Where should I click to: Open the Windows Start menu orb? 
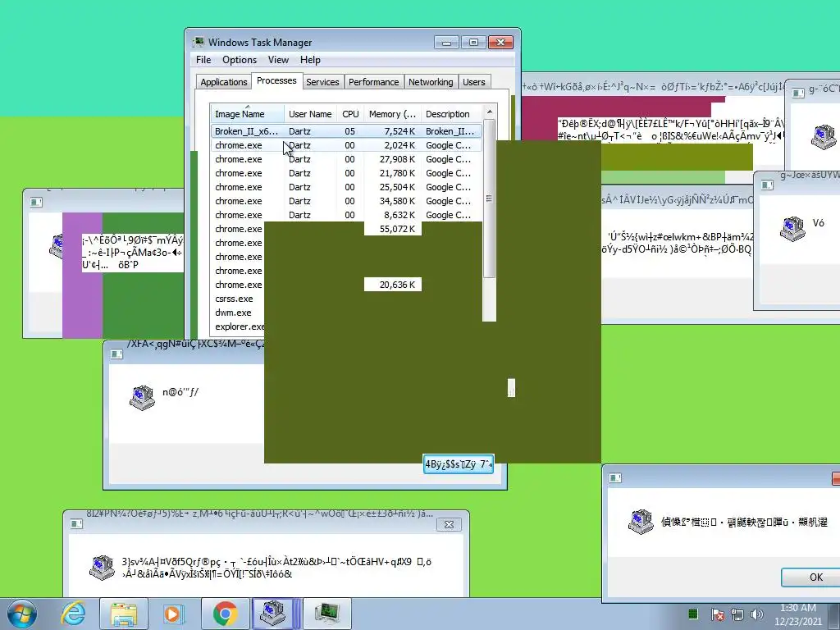(22, 614)
